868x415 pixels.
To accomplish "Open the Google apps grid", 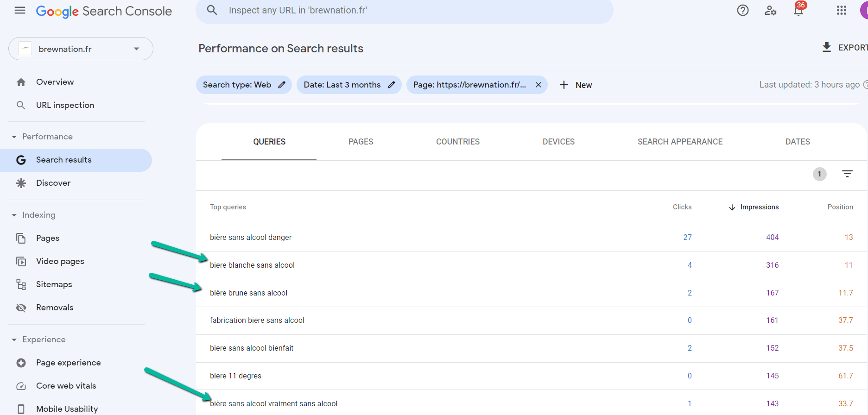I will [x=842, y=10].
